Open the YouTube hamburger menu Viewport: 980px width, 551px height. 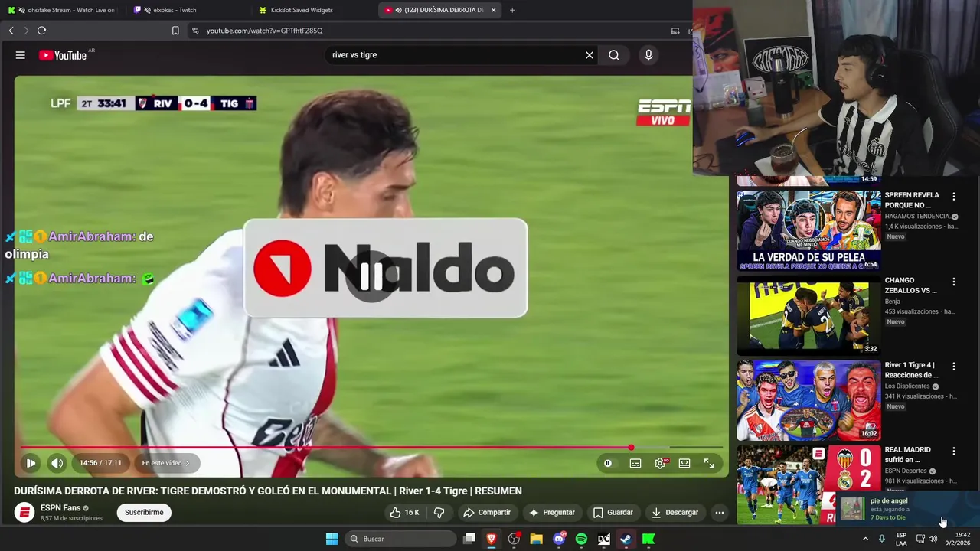[x=21, y=55]
